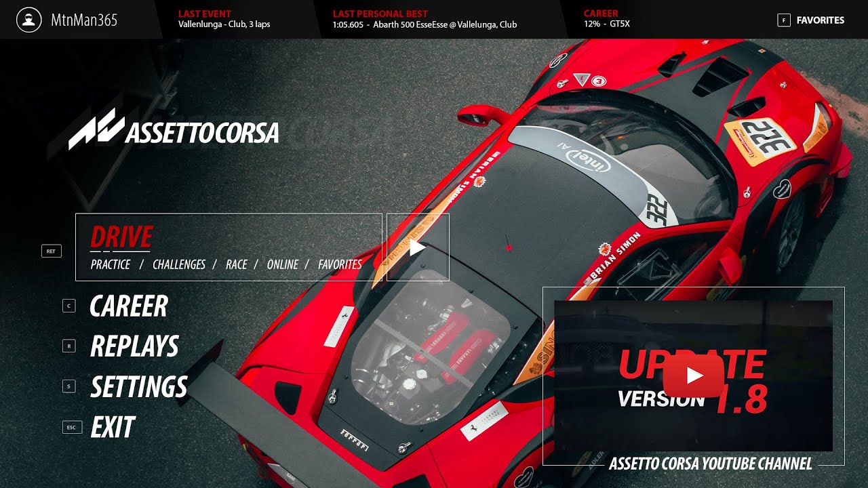Click the C key hint beside CAREER
Image resolution: width=868 pixels, height=488 pixels.
[68, 306]
